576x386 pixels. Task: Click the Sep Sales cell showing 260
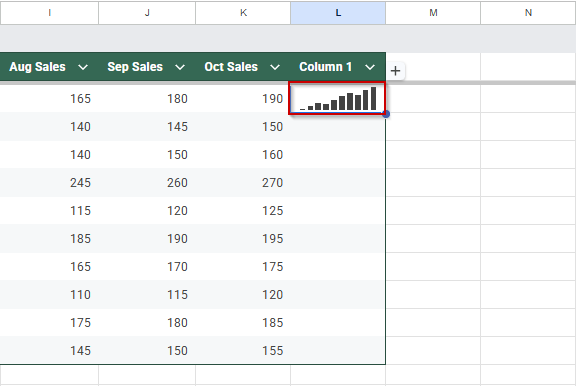click(x=147, y=183)
